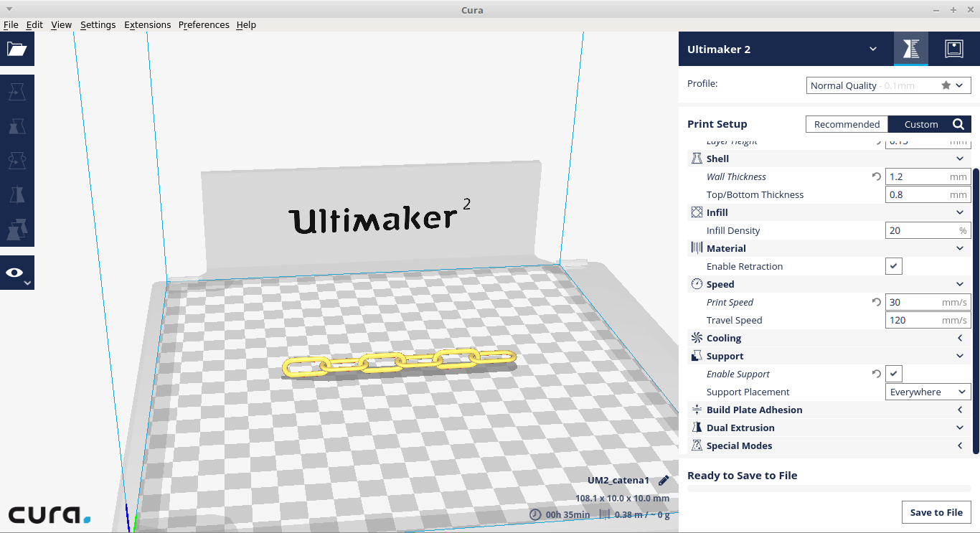The height and width of the screenshot is (533, 980).
Task: Click the Dual Extrusion category icon
Action: tap(697, 428)
